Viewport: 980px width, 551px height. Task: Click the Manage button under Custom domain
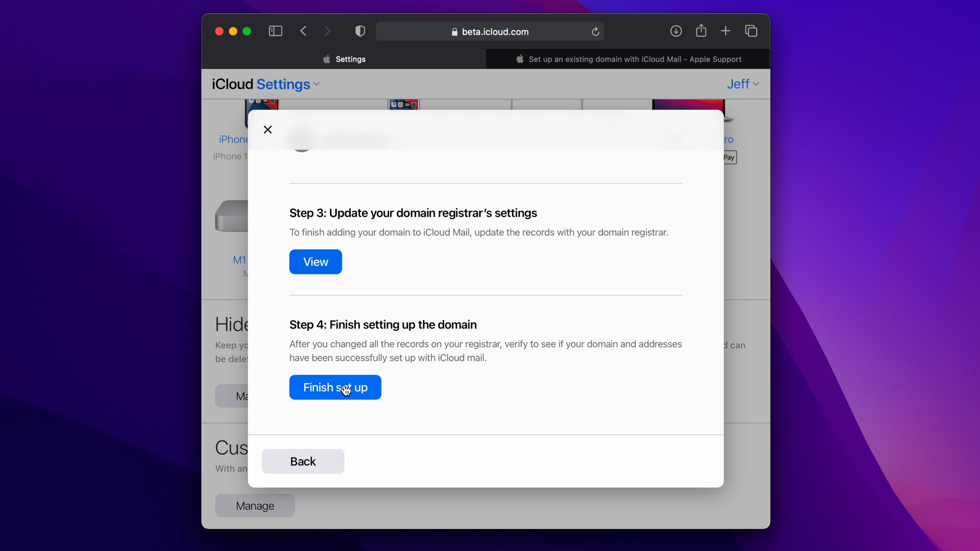(x=254, y=505)
